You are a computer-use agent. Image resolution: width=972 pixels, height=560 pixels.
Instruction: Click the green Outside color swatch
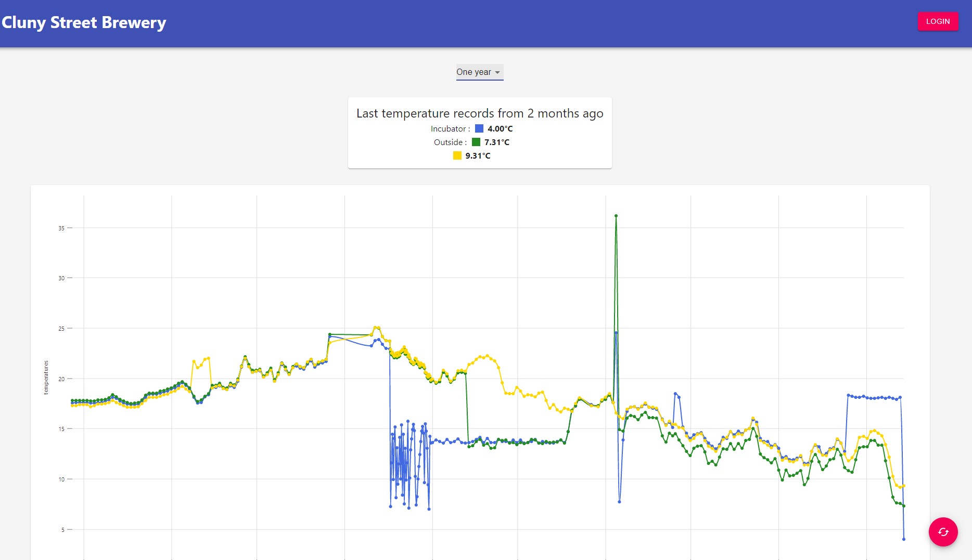point(476,142)
